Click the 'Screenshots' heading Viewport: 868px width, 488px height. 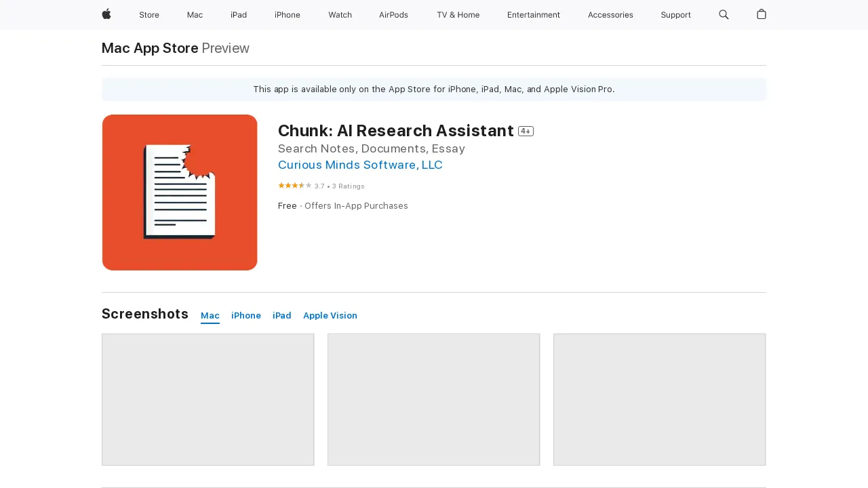point(145,314)
